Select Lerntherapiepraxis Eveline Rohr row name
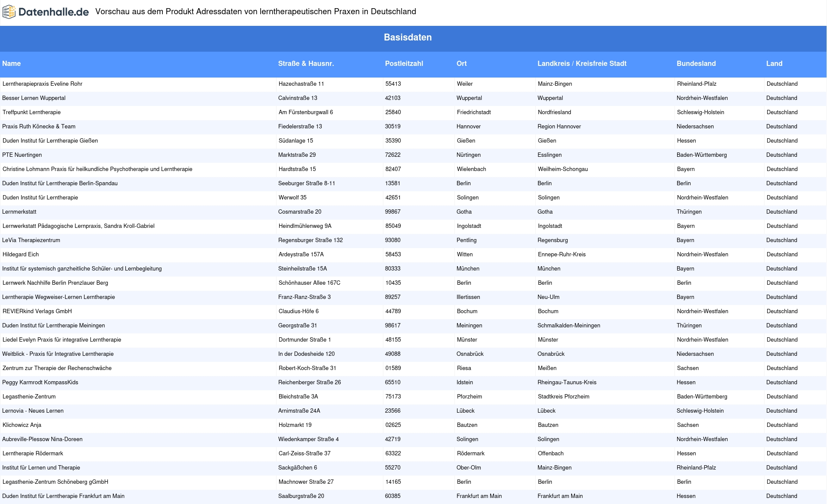This screenshot has height=504, width=827. coord(42,84)
